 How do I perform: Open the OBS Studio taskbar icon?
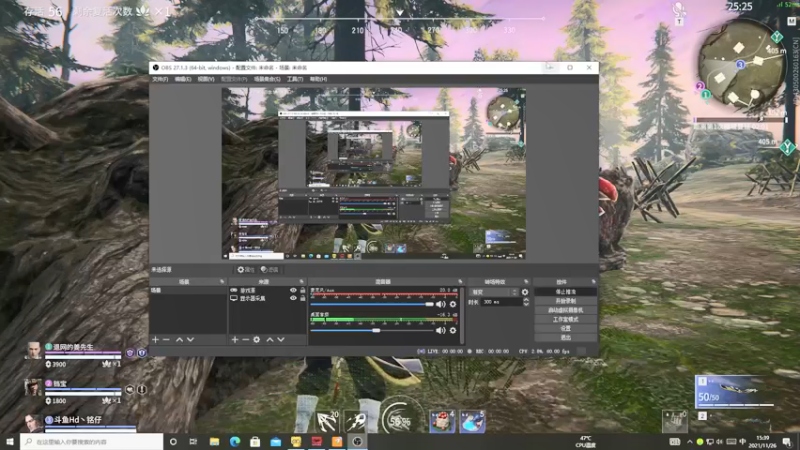point(357,441)
